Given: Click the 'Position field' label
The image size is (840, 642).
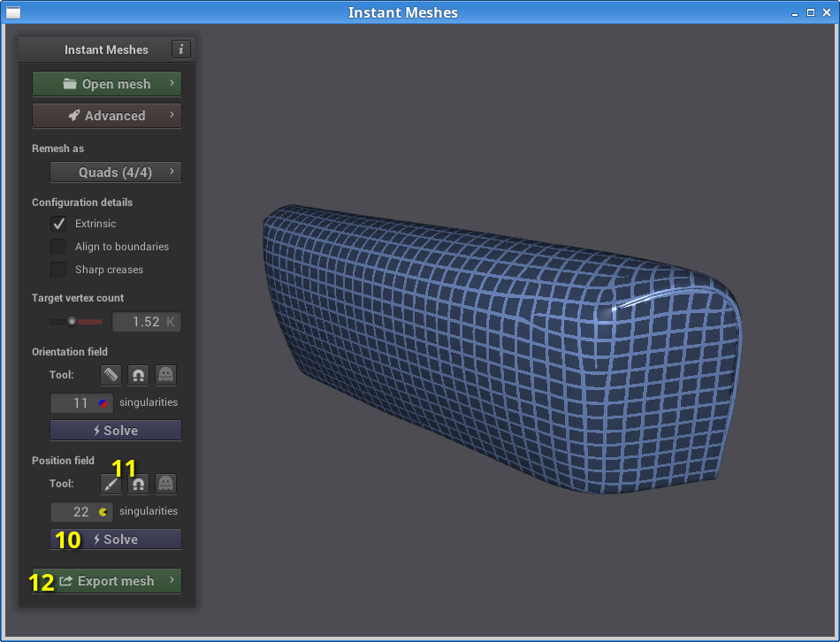Looking at the screenshot, I should (63, 461).
